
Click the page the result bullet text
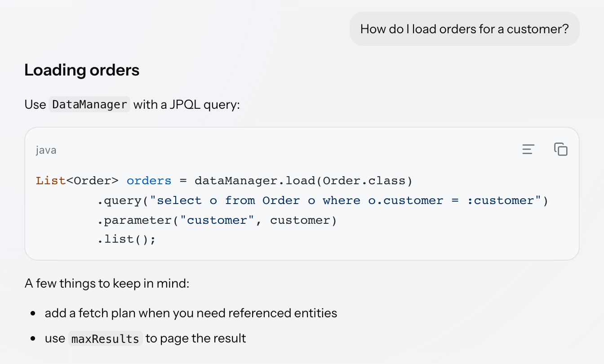pyautogui.click(x=195, y=338)
